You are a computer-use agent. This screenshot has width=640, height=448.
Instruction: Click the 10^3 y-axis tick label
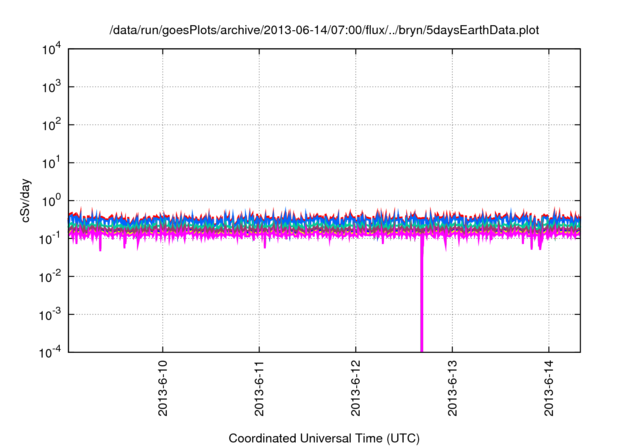(x=51, y=87)
